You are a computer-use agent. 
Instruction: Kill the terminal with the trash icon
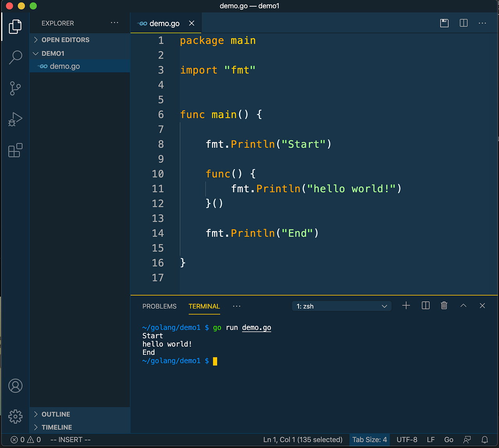[444, 305]
